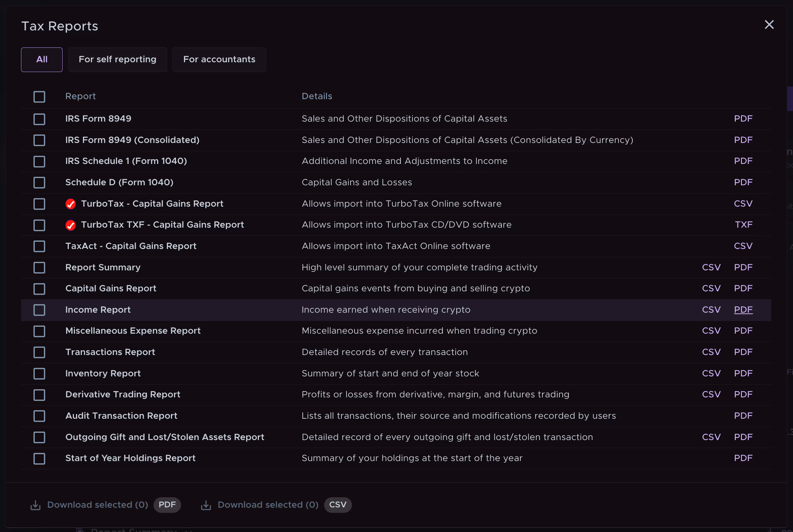Toggle the select-all reports checkbox
Image resolution: width=793 pixels, height=532 pixels.
(39, 97)
